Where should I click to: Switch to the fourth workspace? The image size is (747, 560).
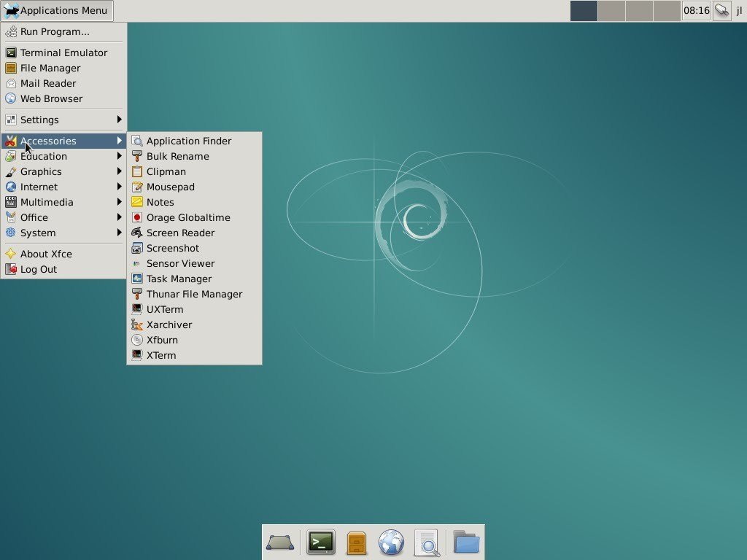pyautogui.click(x=667, y=10)
